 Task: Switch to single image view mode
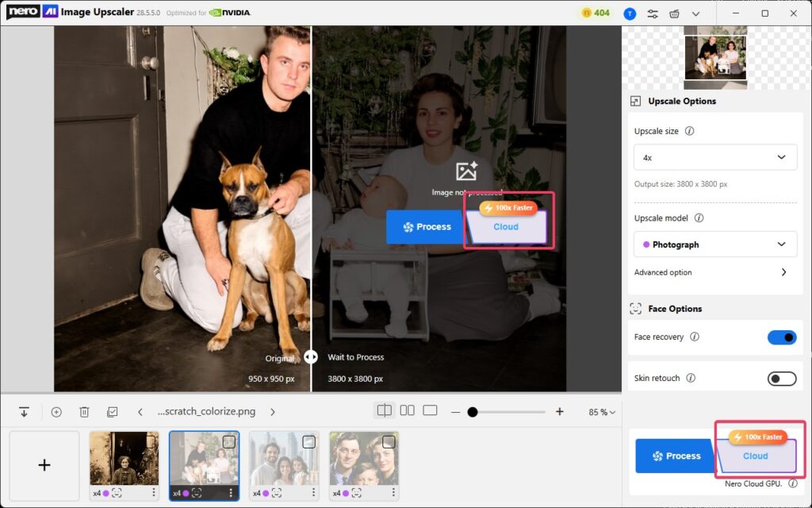[430, 411]
